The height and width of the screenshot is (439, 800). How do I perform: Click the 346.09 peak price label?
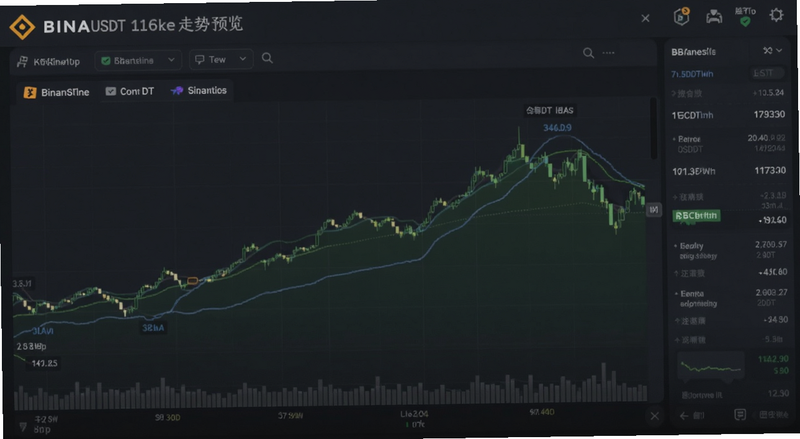[557, 128]
